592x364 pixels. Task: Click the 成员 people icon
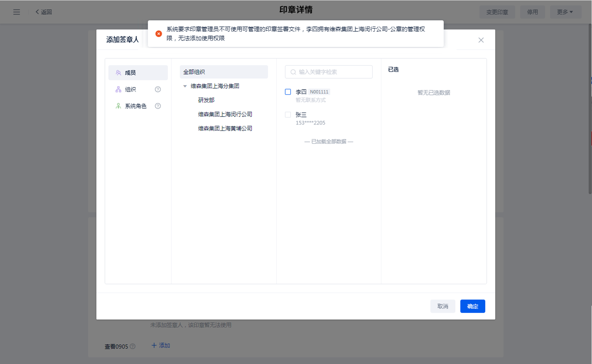[x=118, y=73]
